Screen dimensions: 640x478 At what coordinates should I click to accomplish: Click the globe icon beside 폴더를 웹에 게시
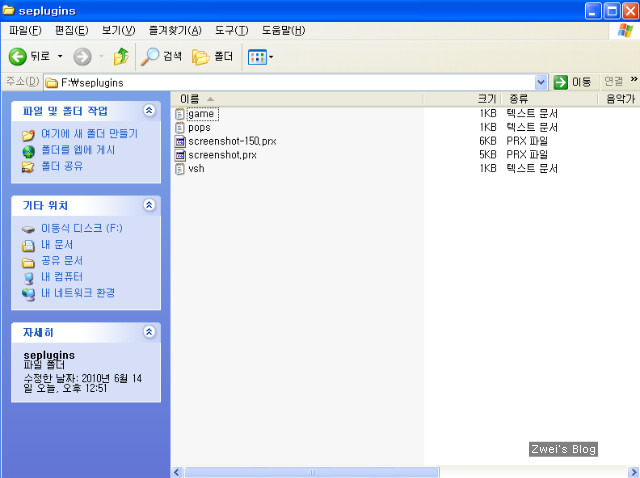pos(28,151)
